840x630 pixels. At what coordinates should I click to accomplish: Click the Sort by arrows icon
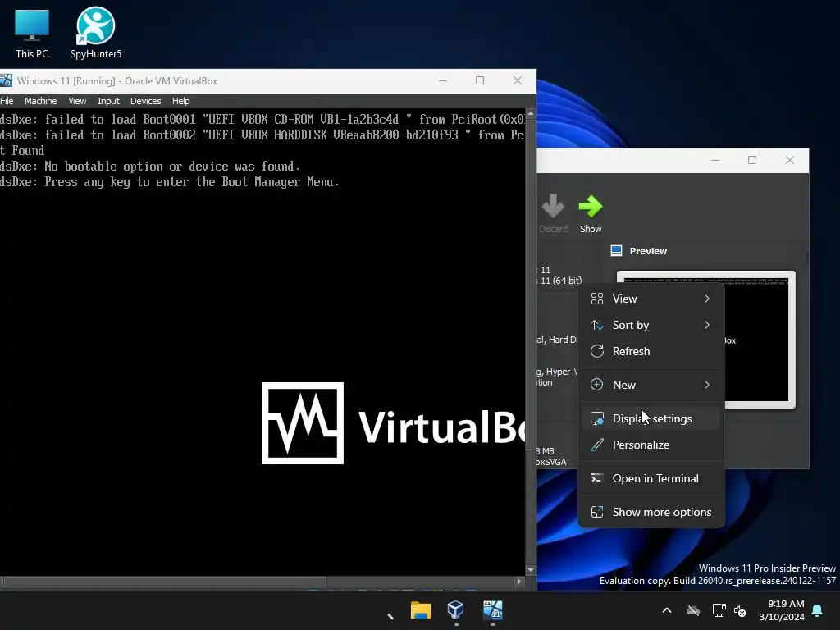597,325
